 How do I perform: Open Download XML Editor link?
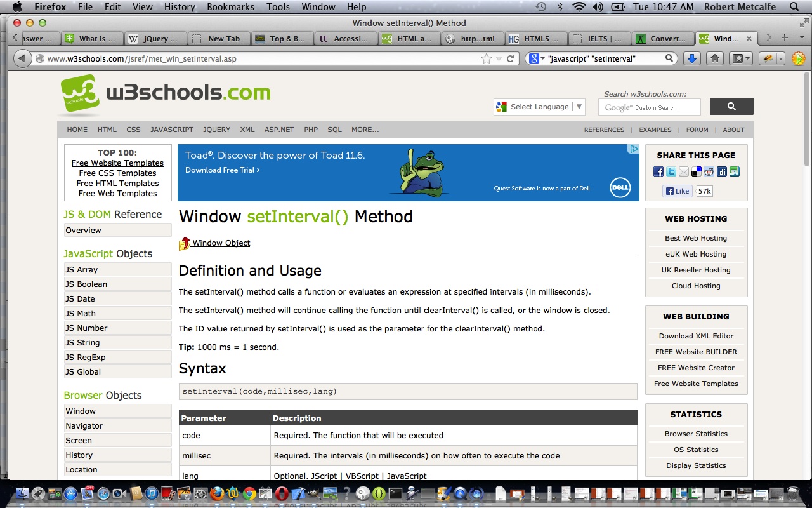tap(696, 336)
